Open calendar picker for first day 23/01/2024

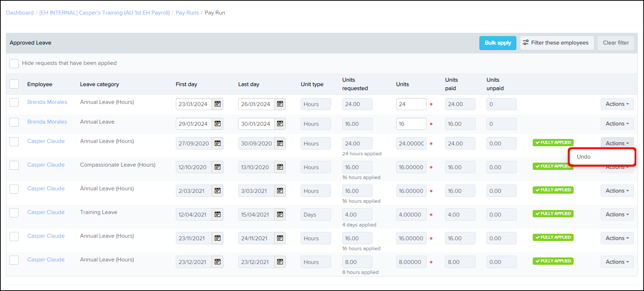click(217, 104)
